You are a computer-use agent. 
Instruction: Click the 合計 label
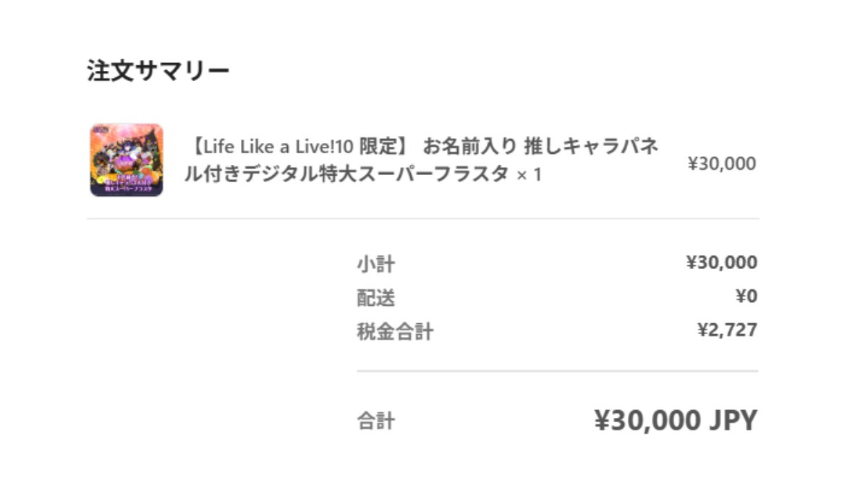click(375, 422)
